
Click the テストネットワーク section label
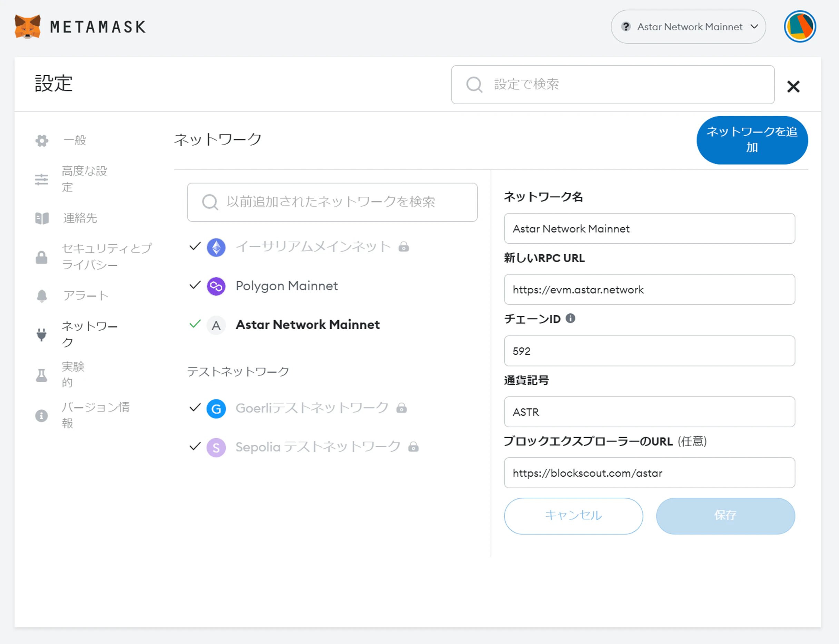(238, 371)
